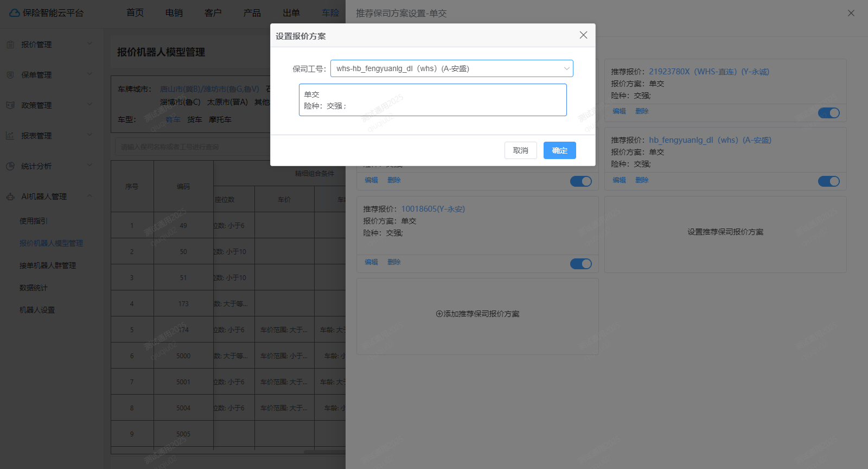Select the 产品 tab
Image resolution: width=868 pixels, height=469 pixels.
252,13
